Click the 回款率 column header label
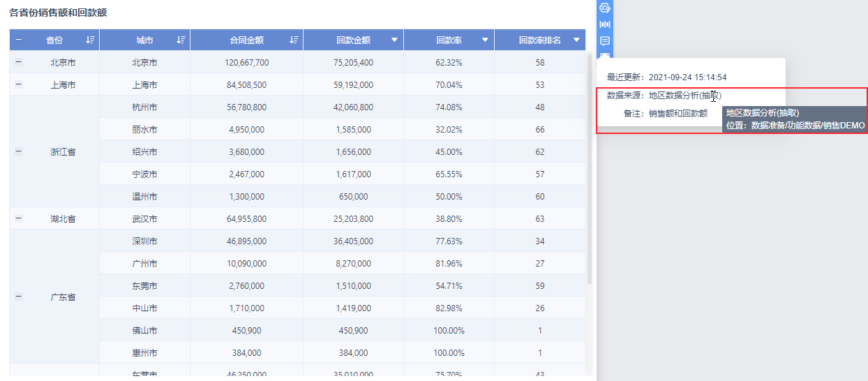The image size is (868, 381). pos(449,40)
